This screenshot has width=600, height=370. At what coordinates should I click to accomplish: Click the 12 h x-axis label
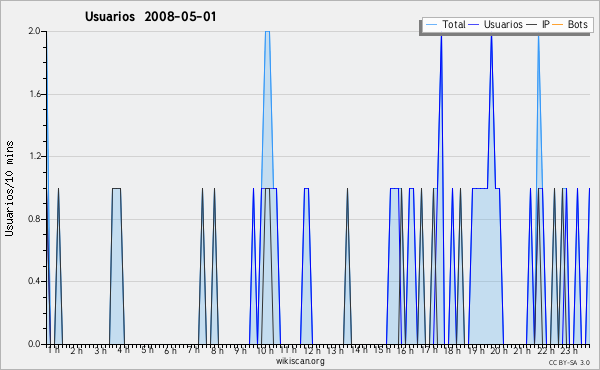click(x=312, y=350)
